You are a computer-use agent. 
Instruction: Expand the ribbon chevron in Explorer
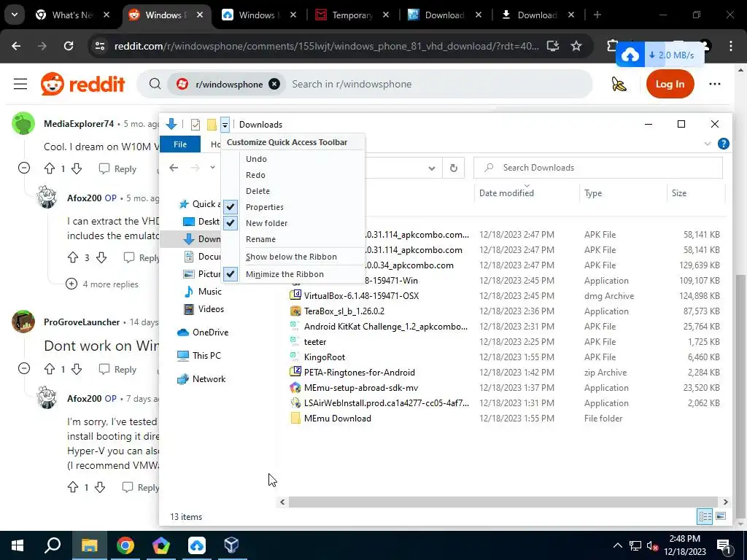pos(708,144)
